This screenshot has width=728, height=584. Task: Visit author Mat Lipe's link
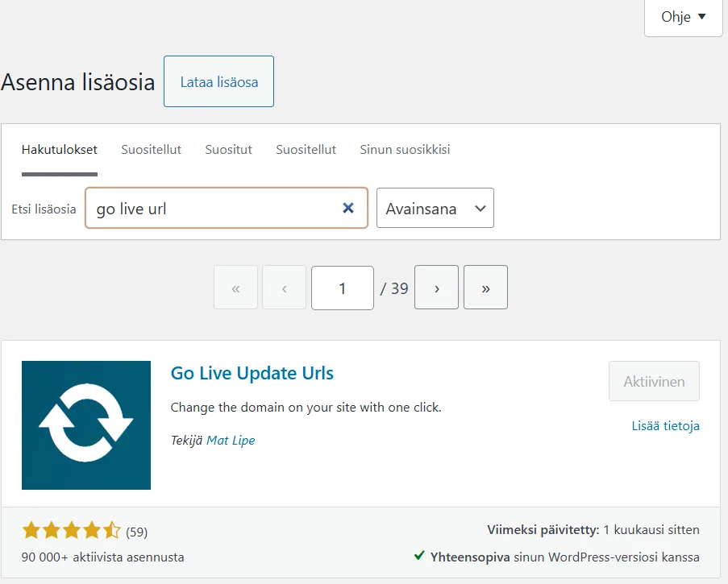coord(231,441)
